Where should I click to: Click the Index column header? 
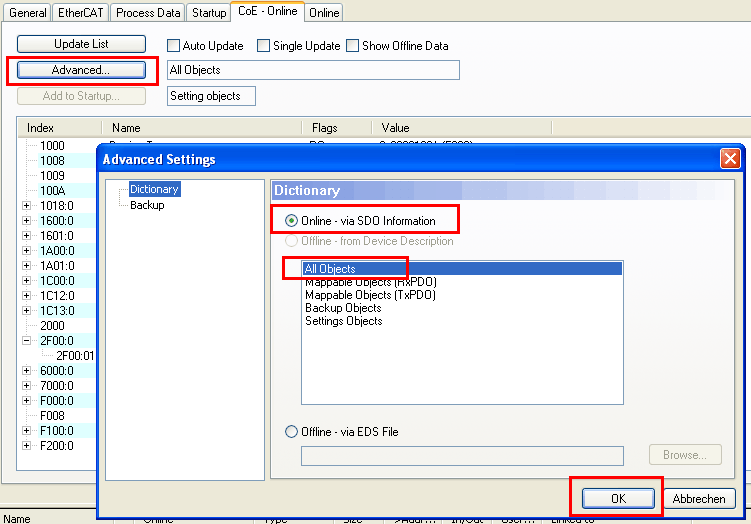click(x=60, y=128)
